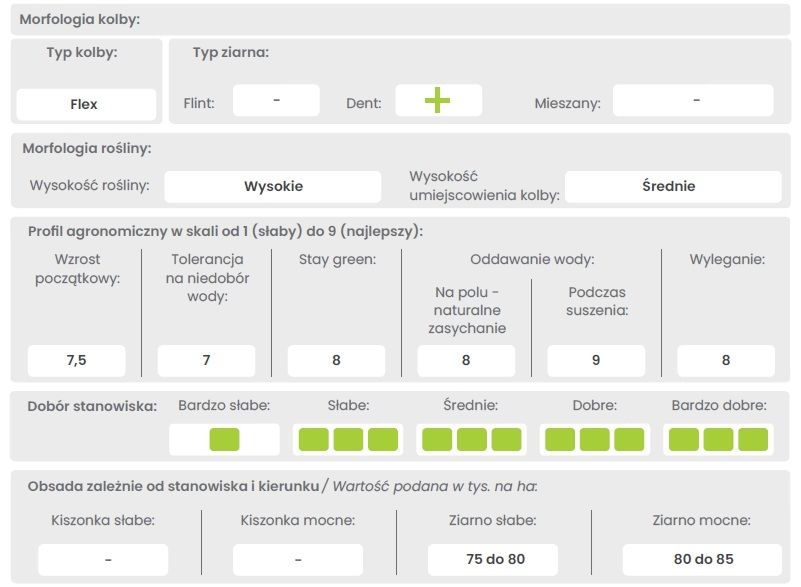Click the Morfologia kolby section header
801x587 pixels.
[x=80, y=19]
